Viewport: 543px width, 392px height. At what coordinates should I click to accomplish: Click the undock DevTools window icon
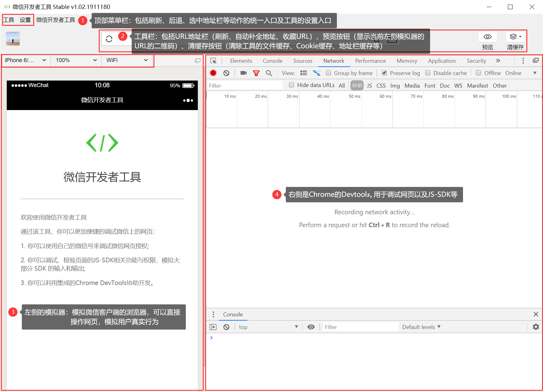click(x=536, y=61)
